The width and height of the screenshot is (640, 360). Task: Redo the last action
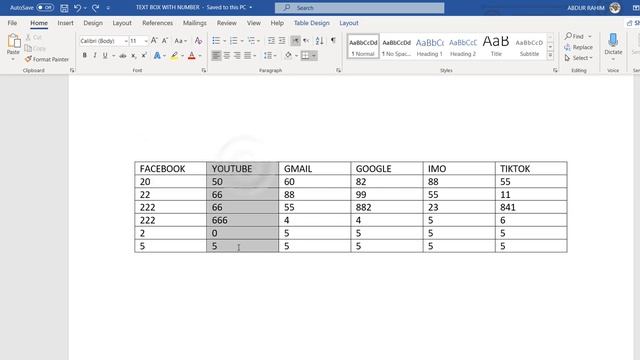pos(96,8)
